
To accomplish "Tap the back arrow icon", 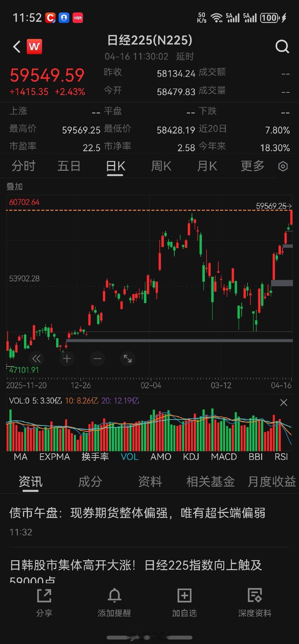I will 17,46.
